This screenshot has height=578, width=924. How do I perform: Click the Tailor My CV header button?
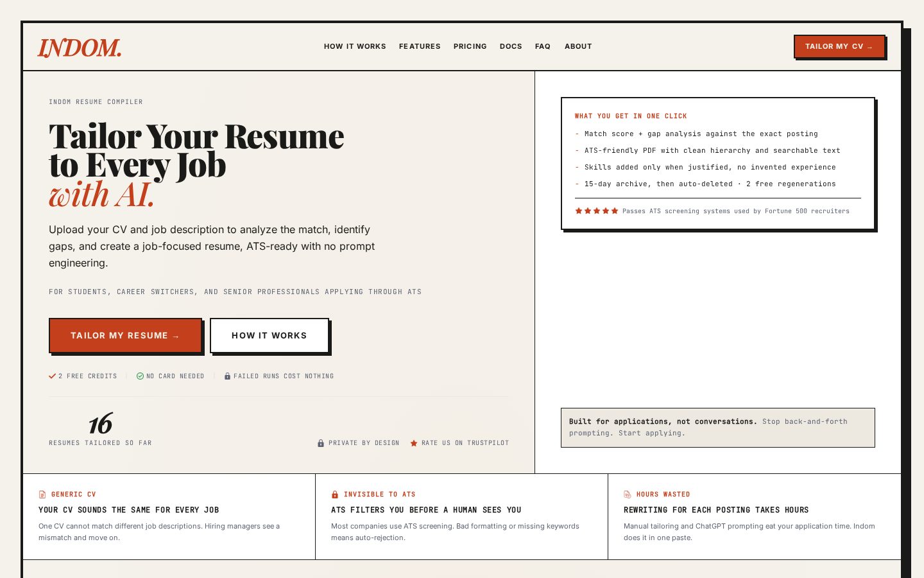(x=839, y=46)
